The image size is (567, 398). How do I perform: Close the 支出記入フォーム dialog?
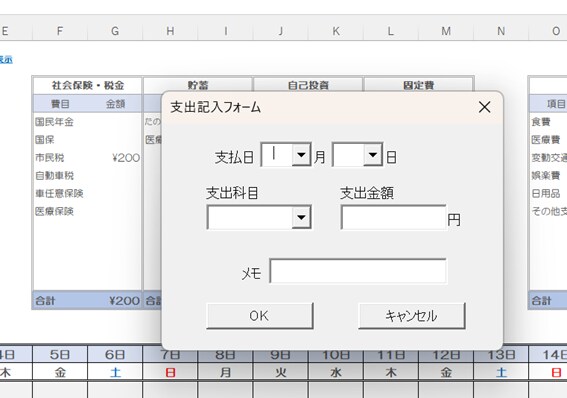tap(484, 107)
